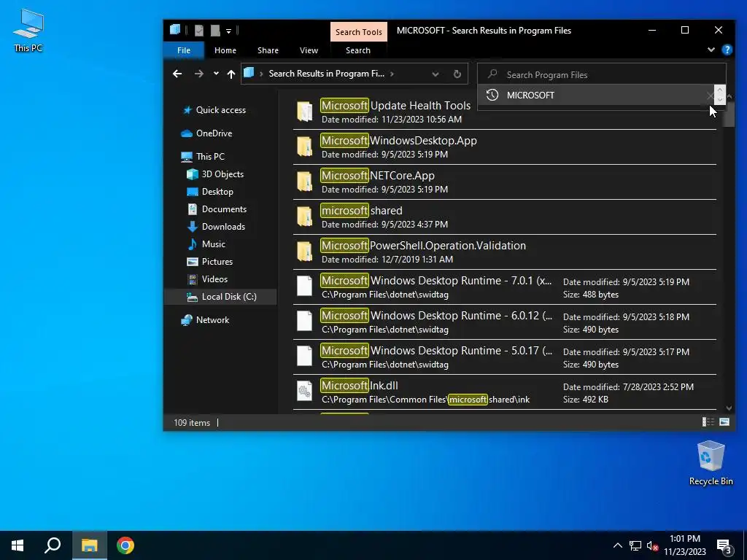Click the muted volume tray icon
The image size is (747, 560).
[x=653, y=546]
